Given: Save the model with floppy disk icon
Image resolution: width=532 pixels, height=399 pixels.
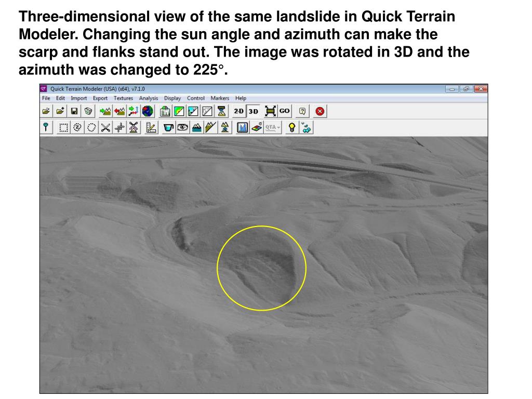Looking at the screenshot, I should pos(74,111).
